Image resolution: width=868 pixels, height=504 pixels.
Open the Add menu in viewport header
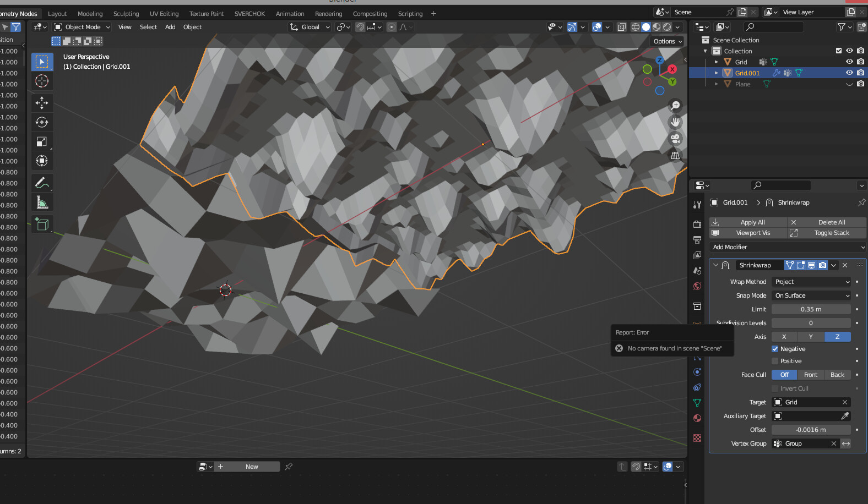(170, 27)
